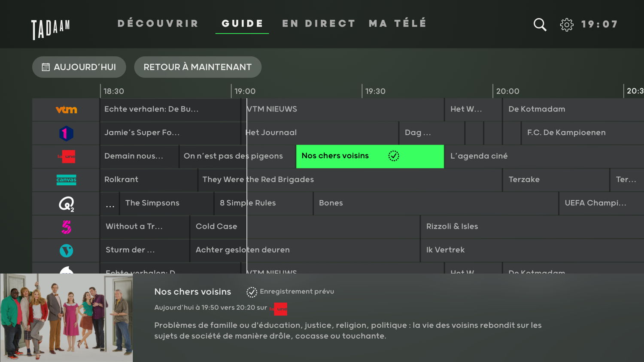The height and width of the screenshot is (362, 644).
Task: Click the 20:00 timeline marker
Action: (x=507, y=91)
